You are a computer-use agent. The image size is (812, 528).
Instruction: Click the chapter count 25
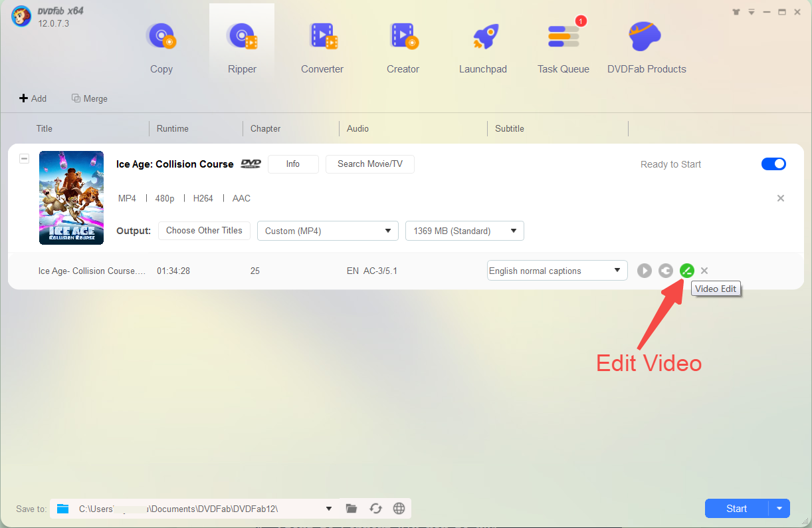pyautogui.click(x=255, y=271)
